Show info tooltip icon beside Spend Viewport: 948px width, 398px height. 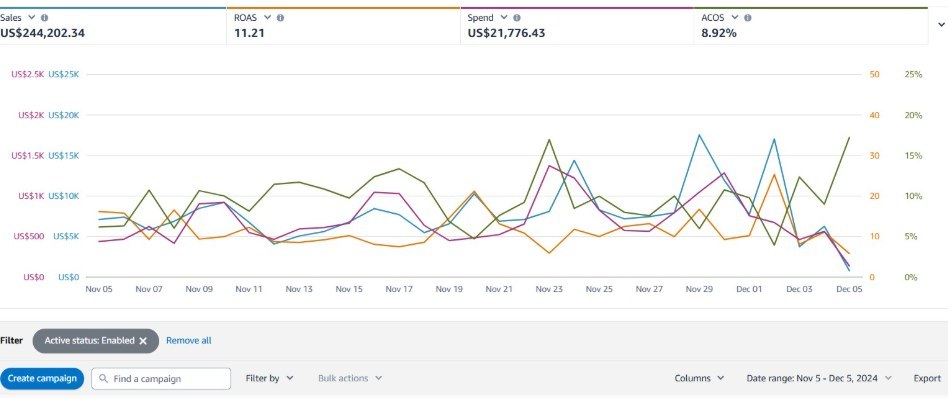tap(517, 18)
